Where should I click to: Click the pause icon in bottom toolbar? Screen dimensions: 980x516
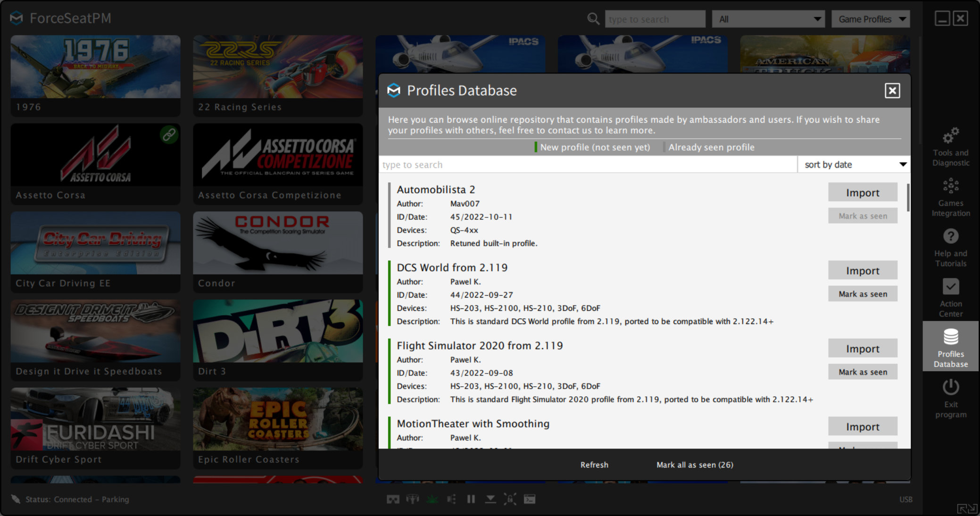[471, 499]
